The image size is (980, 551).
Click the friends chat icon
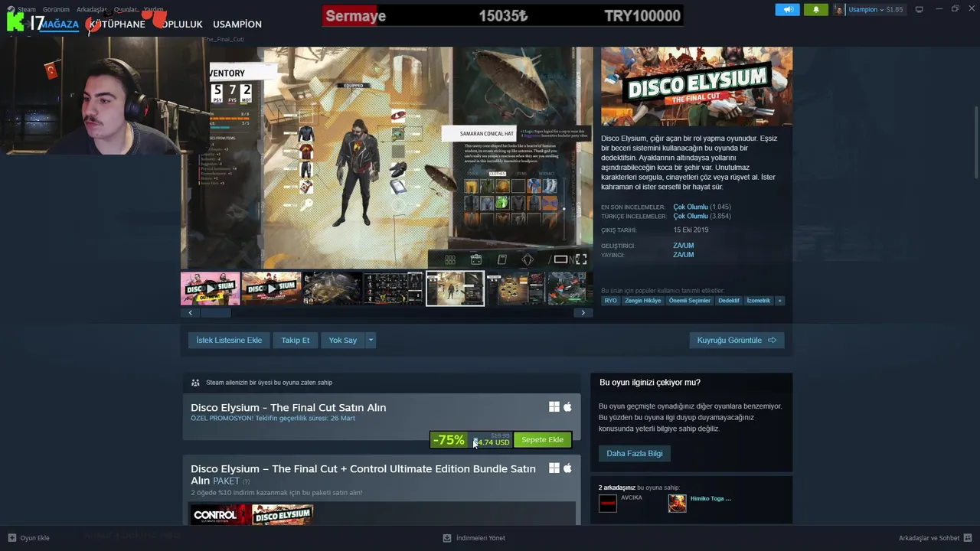click(x=968, y=538)
